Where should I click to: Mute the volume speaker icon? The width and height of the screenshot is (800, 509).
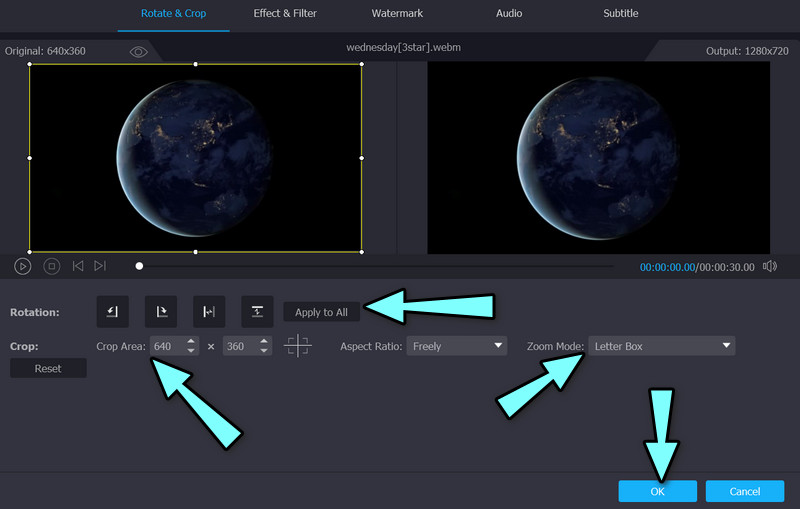[x=770, y=266]
